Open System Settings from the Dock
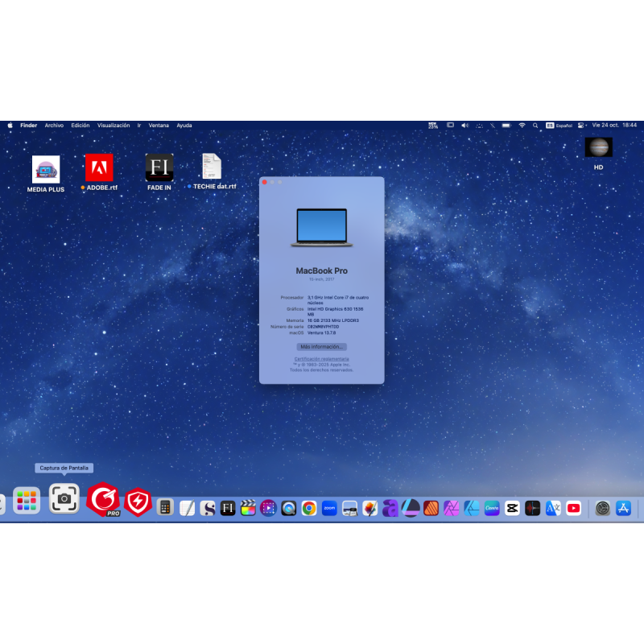 click(602, 509)
